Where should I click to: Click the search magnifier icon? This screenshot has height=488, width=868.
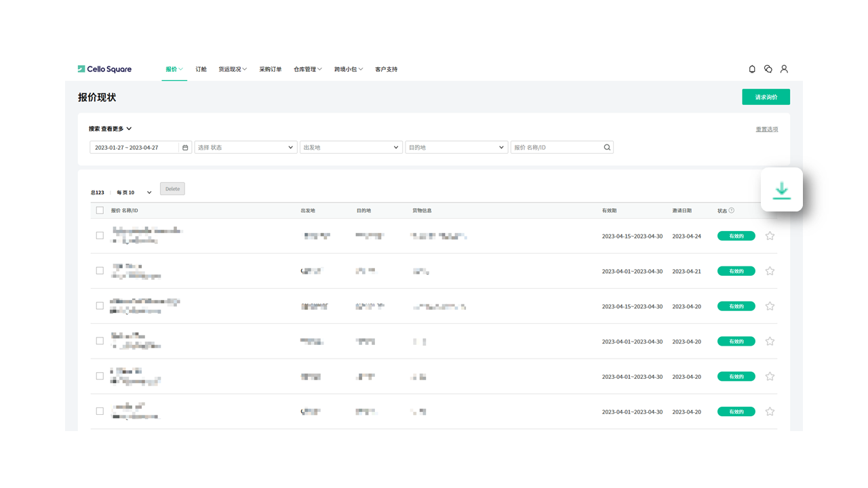607,148
